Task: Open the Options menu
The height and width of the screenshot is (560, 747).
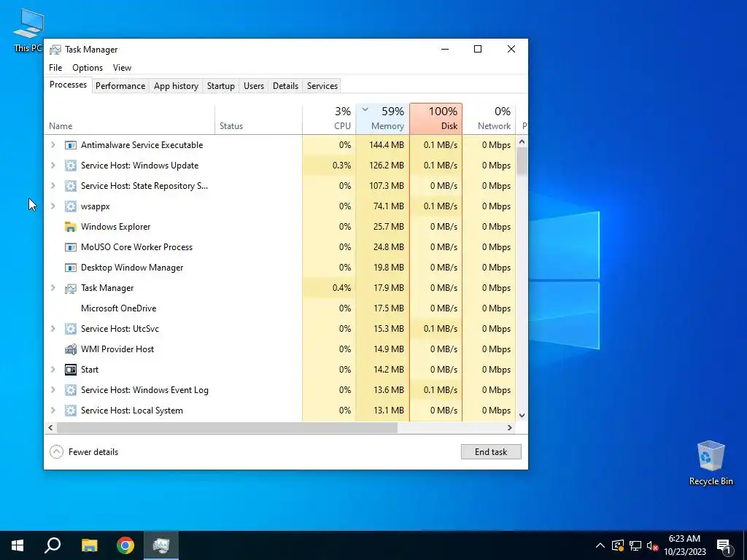Action: (x=88, y=68)
